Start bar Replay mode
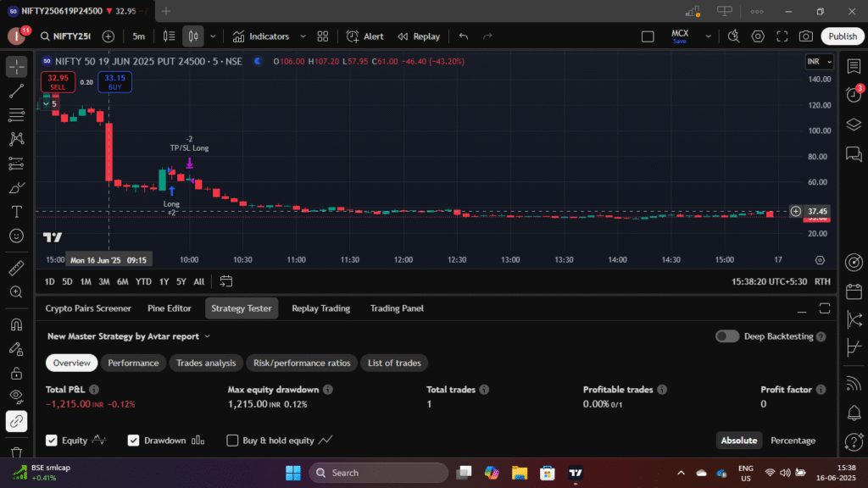The image size is (868, 488). click(x=419, y=36)
